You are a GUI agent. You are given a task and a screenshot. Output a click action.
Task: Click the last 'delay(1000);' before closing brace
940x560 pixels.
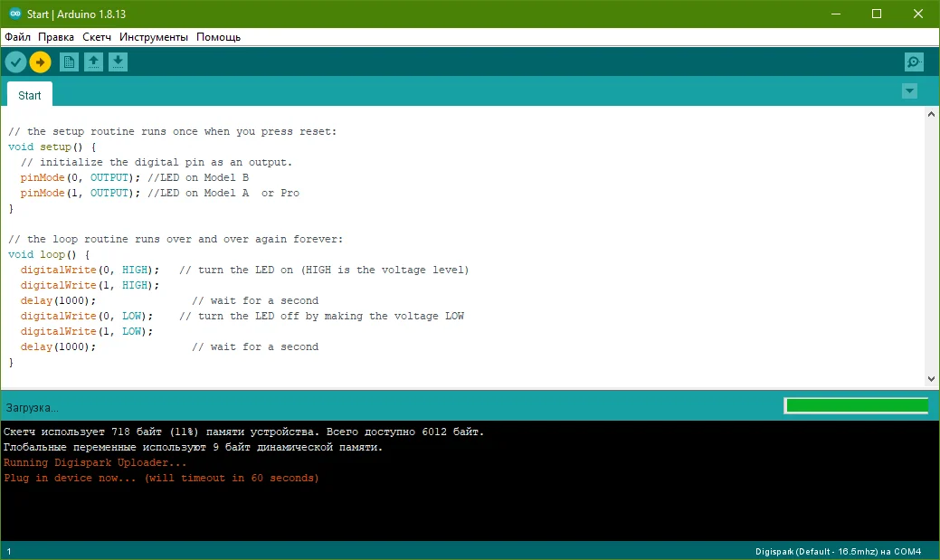[x=58, y=346]
